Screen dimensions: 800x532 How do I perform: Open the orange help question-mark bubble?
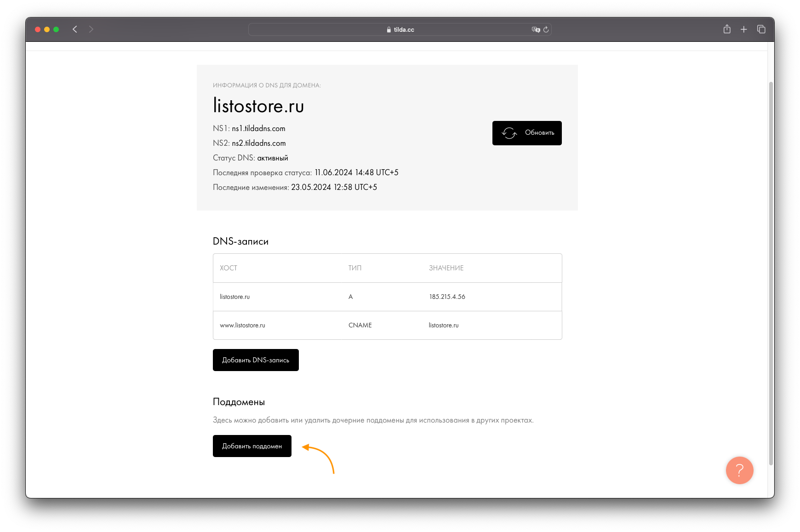point(739,470)
